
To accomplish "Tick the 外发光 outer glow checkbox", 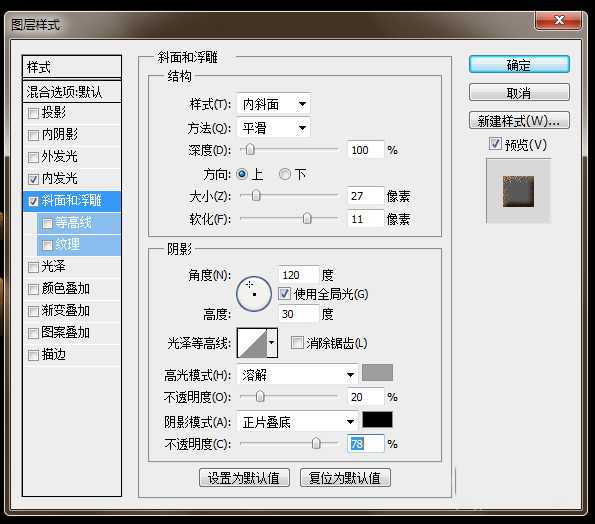I will click(x=33, y=157).
